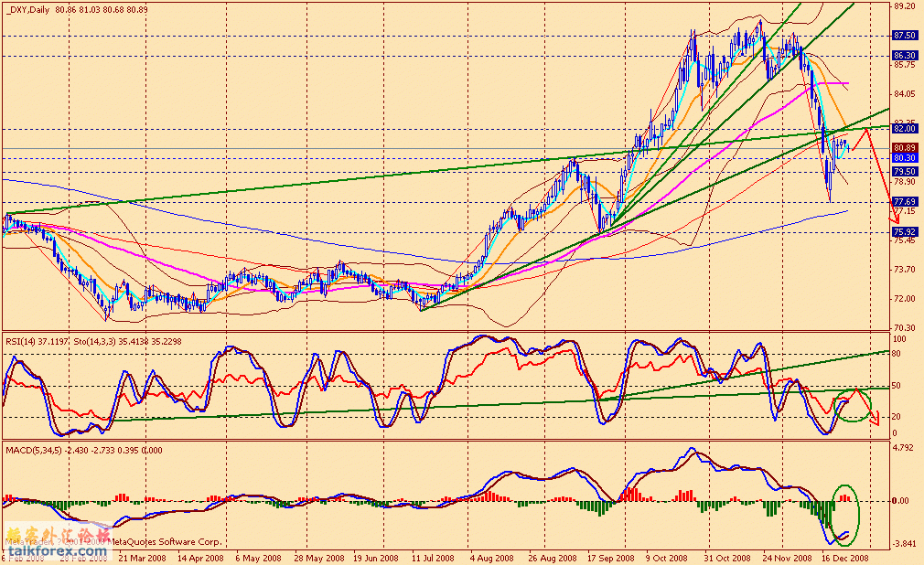Click the 100 level on oscillator scale

tap(899, 339)
